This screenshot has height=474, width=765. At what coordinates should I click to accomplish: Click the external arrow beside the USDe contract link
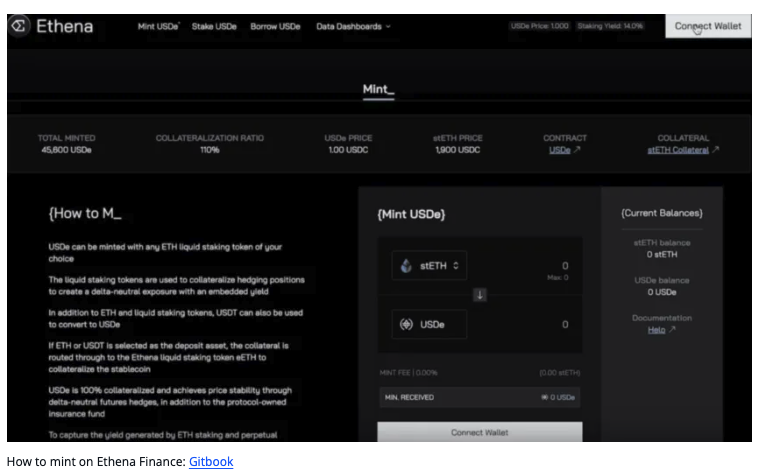tap(577, 150)
